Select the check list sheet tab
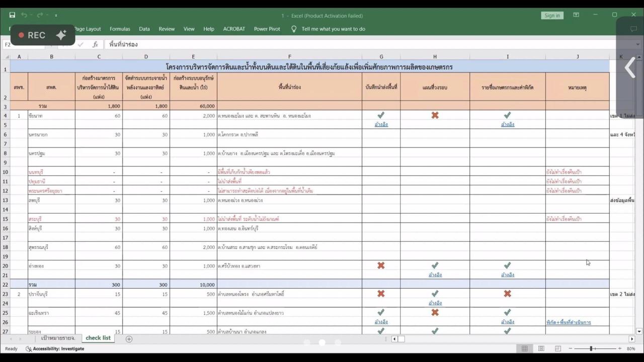Image resolution: width=644 pixels, height=362 pixels. [98, 338]
